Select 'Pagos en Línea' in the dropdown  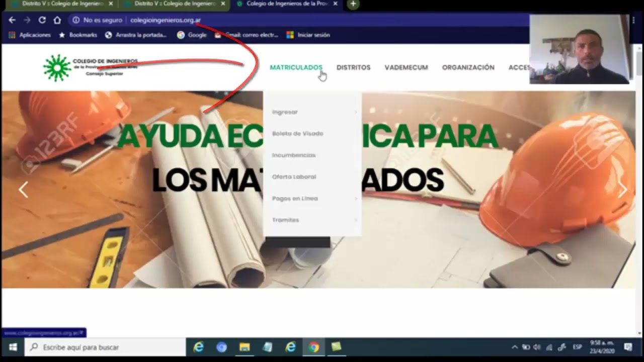[x=295, y=199]
